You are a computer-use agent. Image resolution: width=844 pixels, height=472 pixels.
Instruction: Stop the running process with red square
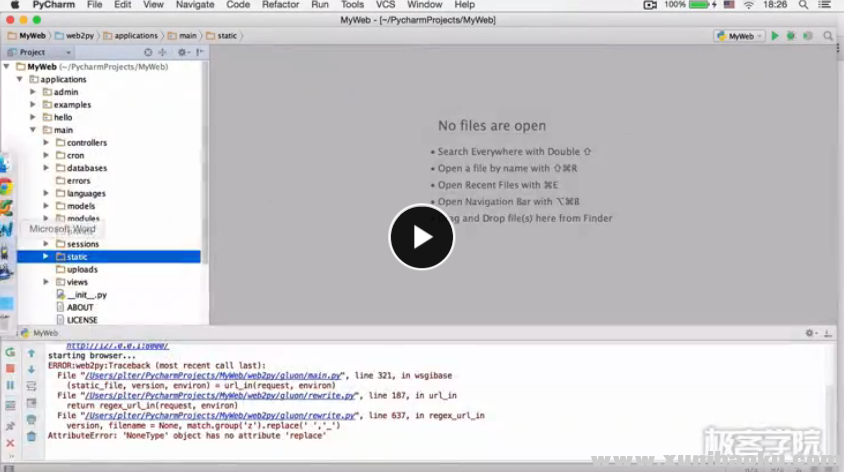(10, 369)
